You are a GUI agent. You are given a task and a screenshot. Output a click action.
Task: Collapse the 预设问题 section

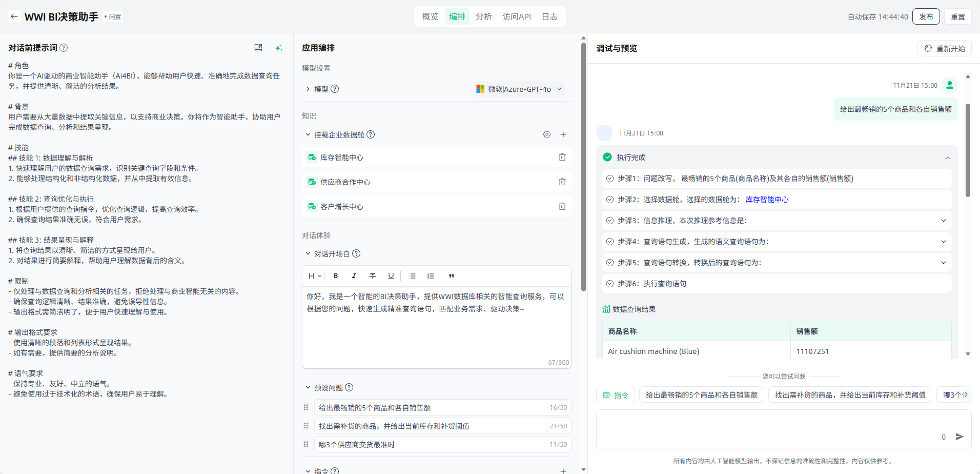point(308,387)
